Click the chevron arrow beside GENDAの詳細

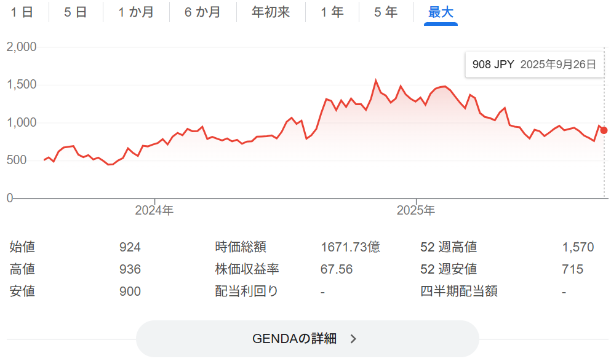[x=353, y=339]
